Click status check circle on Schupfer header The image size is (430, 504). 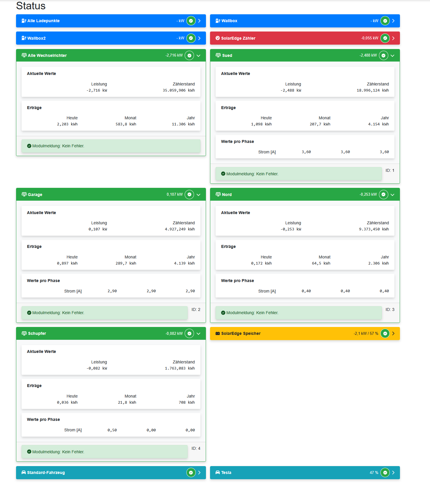point(189,333)
